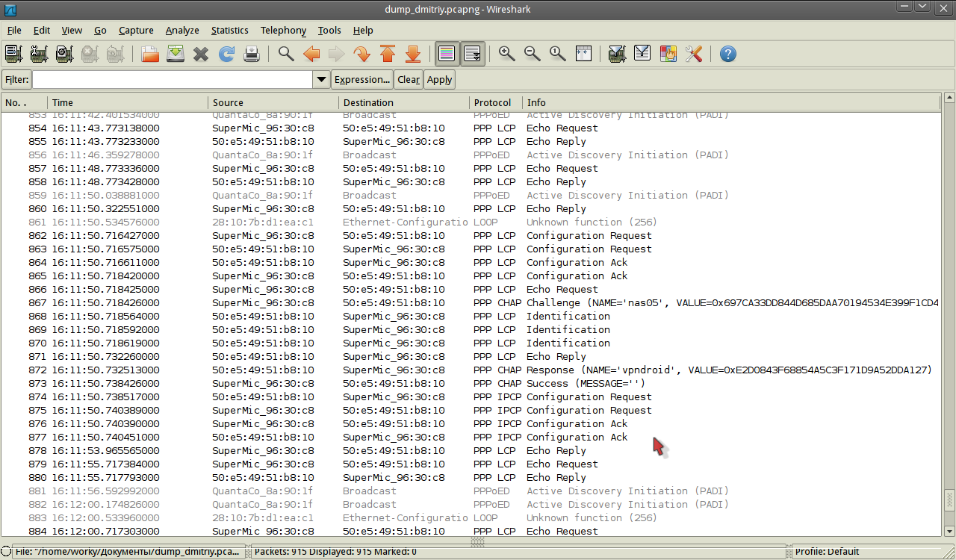
Task: Sort by the Protocol column header
Action: (x=496, y=102)
